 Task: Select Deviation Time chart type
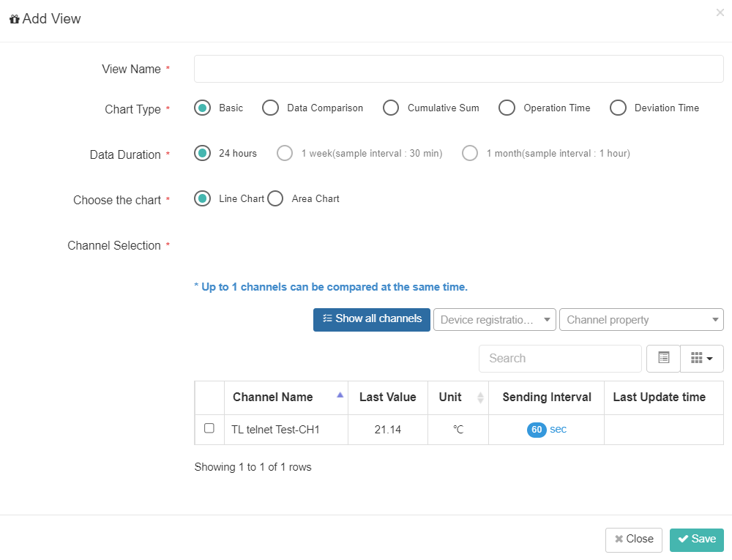618,108
